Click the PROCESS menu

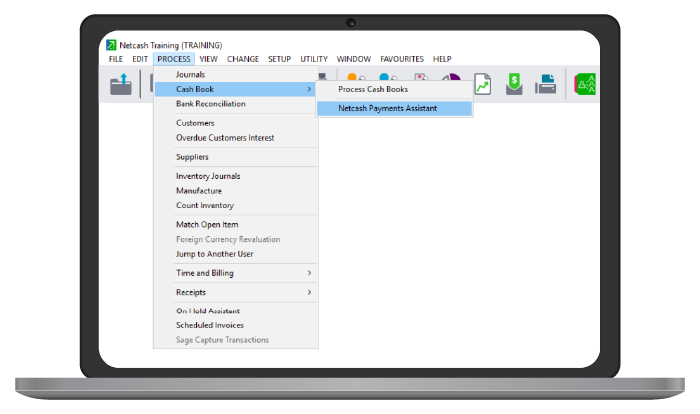tap(174, 59)
